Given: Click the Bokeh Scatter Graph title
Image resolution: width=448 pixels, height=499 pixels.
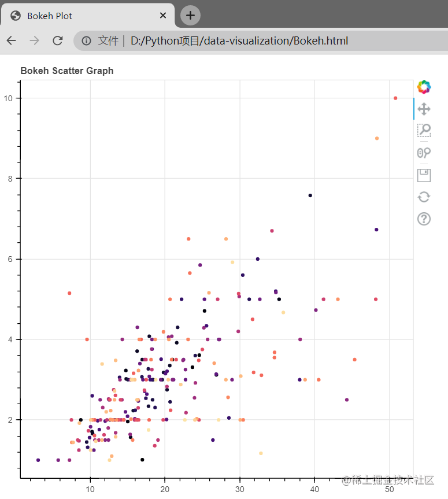Looking at the screenshot, I should [67, 71].
